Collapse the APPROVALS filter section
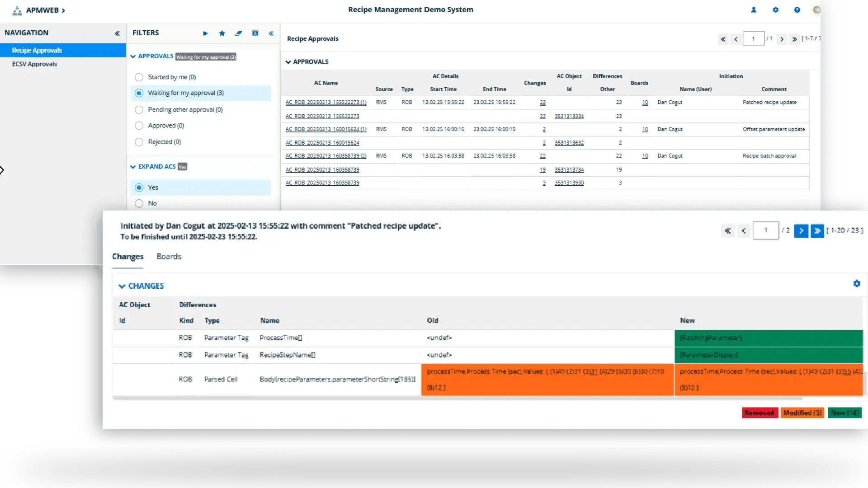 pyautogui.click(x=133, y=56)
